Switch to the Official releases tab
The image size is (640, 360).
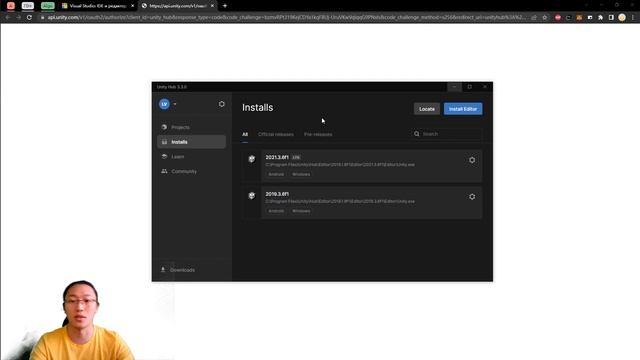(x=276, y=134)
